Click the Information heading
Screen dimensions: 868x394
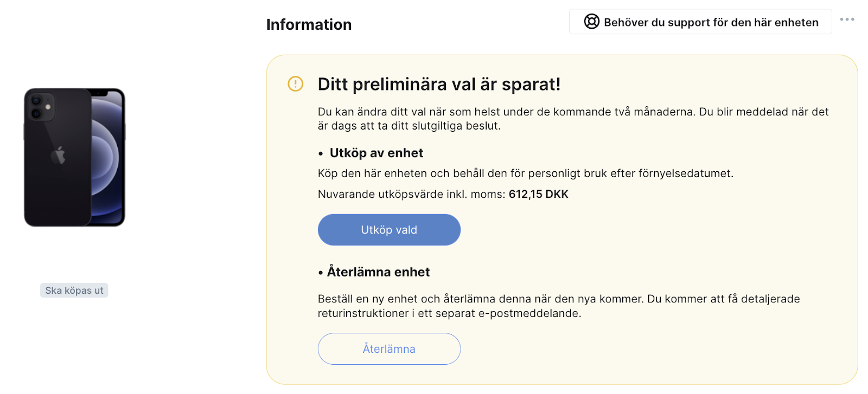tap(309, 24)
